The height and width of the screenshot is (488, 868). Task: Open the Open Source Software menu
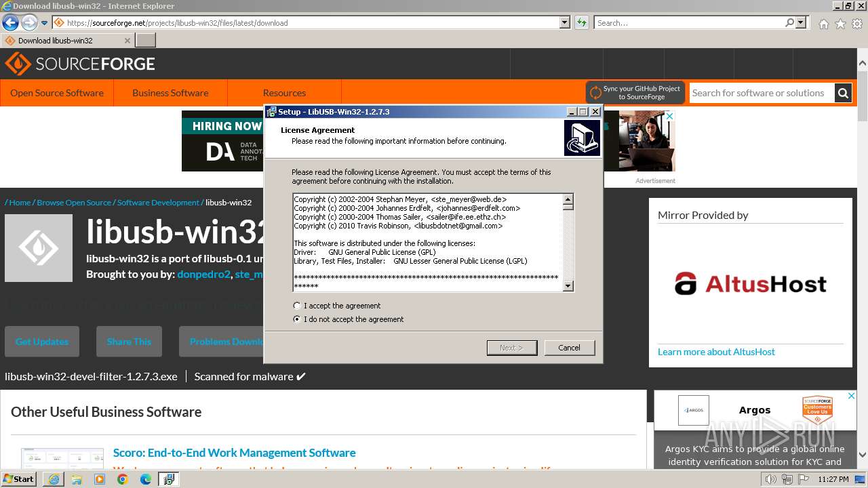(57, 93)
